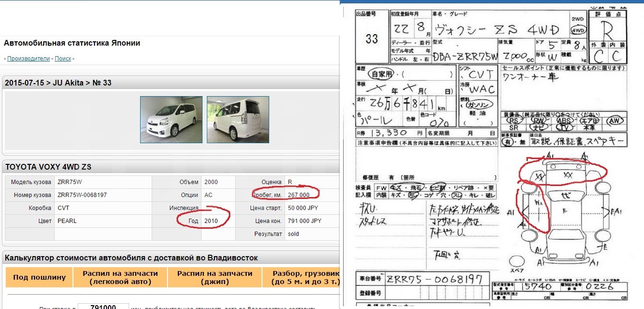644x309 pixels.
Task: Click the Результат label
Action: coord(268,234)
